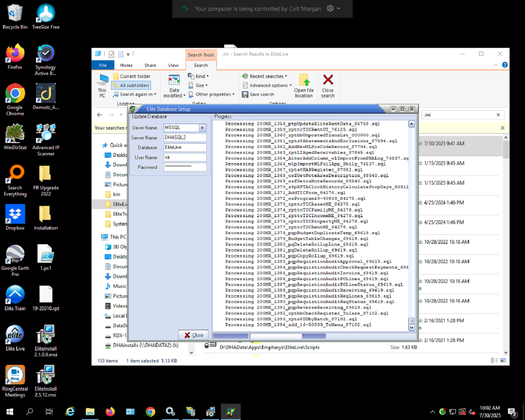Expand Advanced options dropdown
Screen dimensions: 525x420
pyautogui.click(x=267, y=85)
